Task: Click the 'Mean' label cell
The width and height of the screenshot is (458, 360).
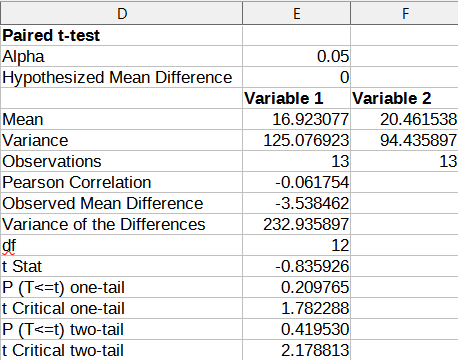Action: [x=122, y=119]
